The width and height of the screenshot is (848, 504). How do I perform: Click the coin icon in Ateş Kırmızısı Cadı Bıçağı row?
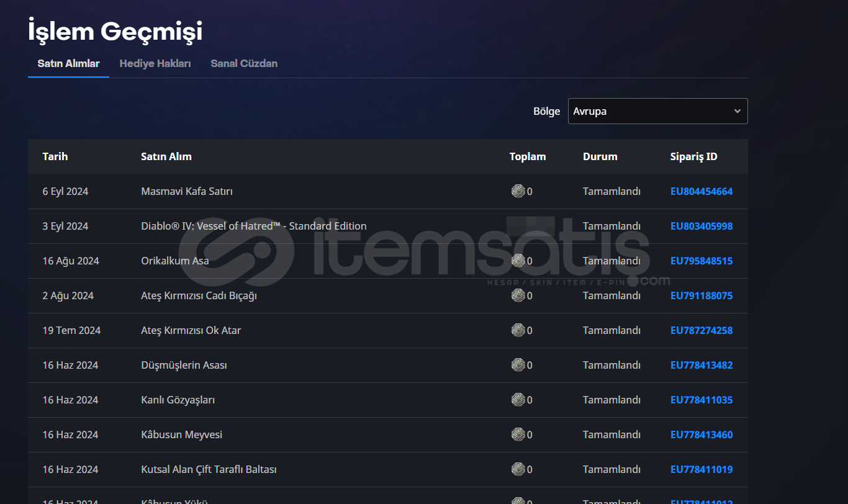[518, 295]
